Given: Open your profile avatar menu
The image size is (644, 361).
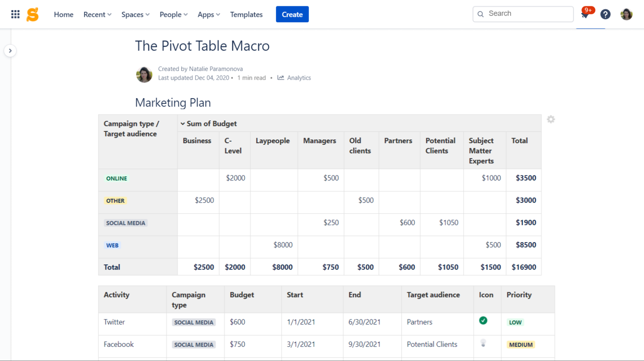Looking at the screenshot, I should click(626, 14).
